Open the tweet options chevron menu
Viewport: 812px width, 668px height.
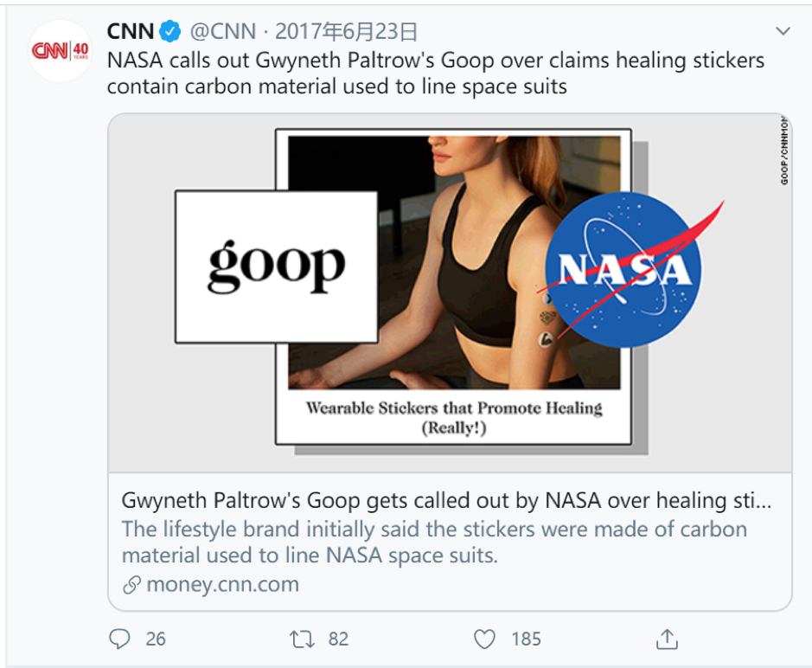(x=783, y=32)
